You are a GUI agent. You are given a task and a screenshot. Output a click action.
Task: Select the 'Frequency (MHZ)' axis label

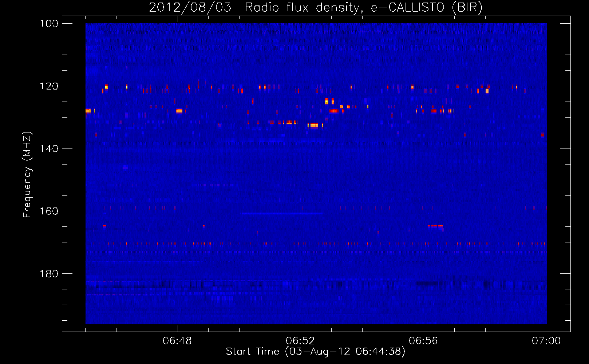tap(27, 174)
